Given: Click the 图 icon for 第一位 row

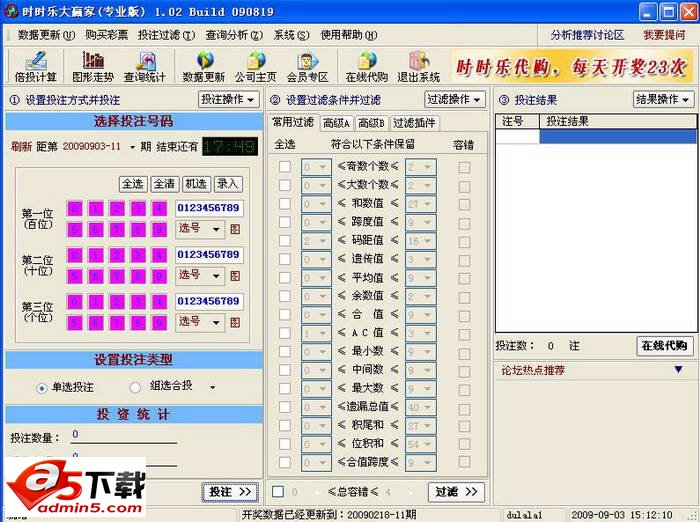Looking at the screenshot, I should [235, 229].
